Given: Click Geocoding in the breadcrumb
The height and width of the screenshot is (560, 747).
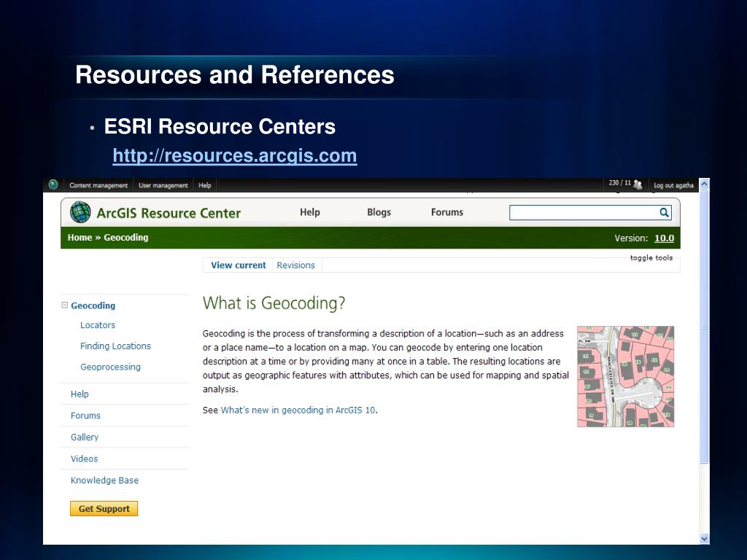Looking at the screenshot, I should [125, 237].
